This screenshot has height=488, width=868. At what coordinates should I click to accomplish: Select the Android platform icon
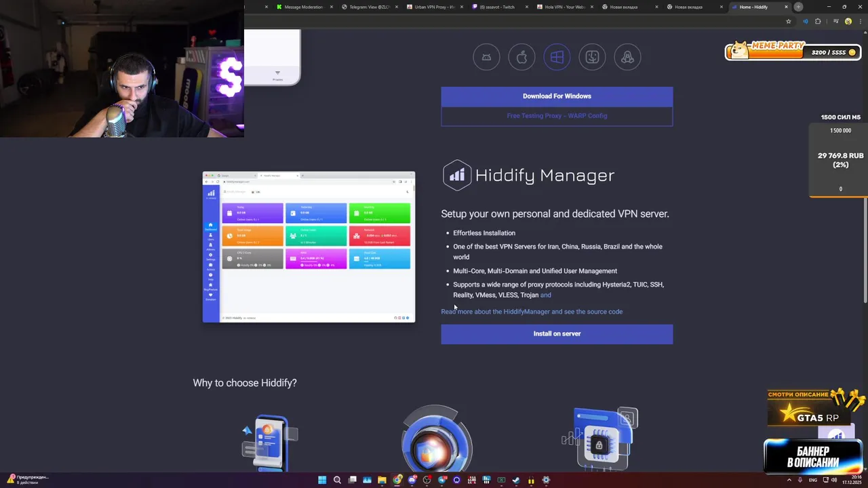[486, 57]
